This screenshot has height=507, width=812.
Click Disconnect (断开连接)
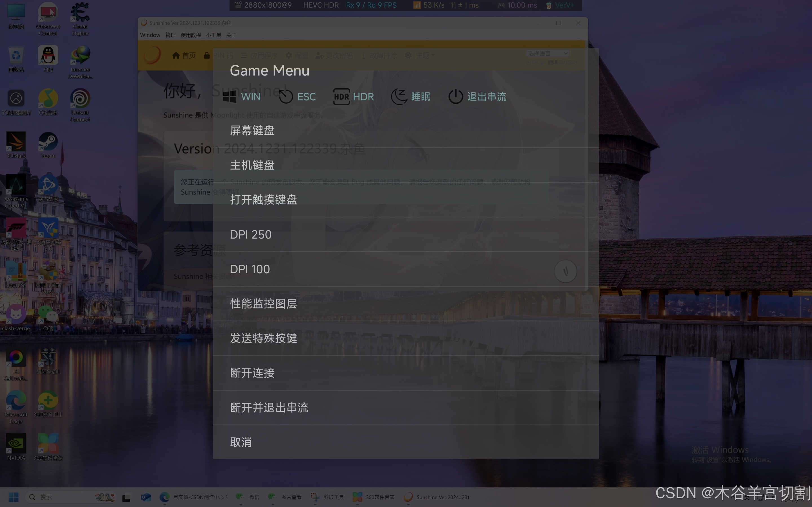252,373
